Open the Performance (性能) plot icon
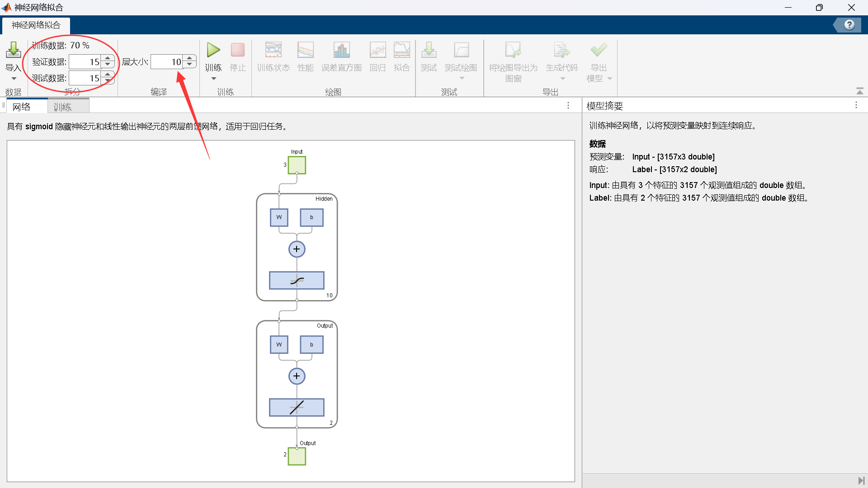Image resolution: width=868 pixels, height=488 pixels. pos(305,50)
